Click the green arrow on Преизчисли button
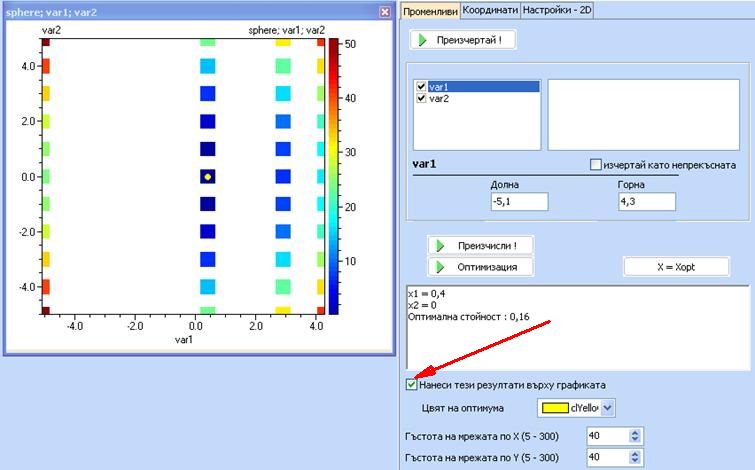The height and width of the screenshot is (470, 755). tap(440, 245)
